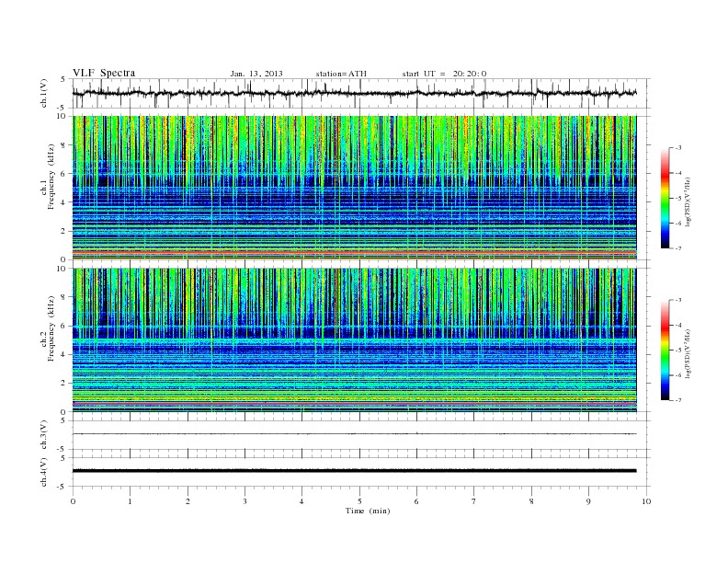Click the '-5' tick on ch.1 colorbar

[x=678, y=199]
